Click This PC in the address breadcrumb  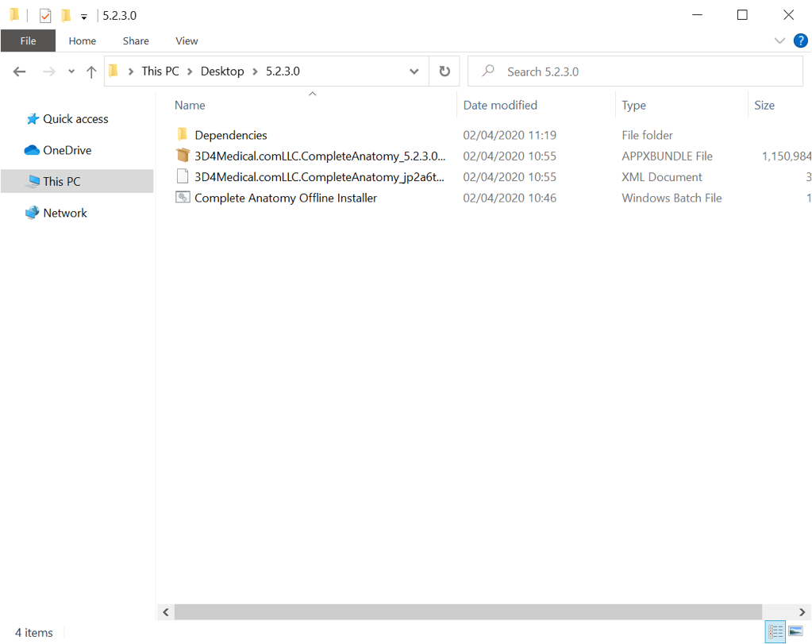point(160,71)
